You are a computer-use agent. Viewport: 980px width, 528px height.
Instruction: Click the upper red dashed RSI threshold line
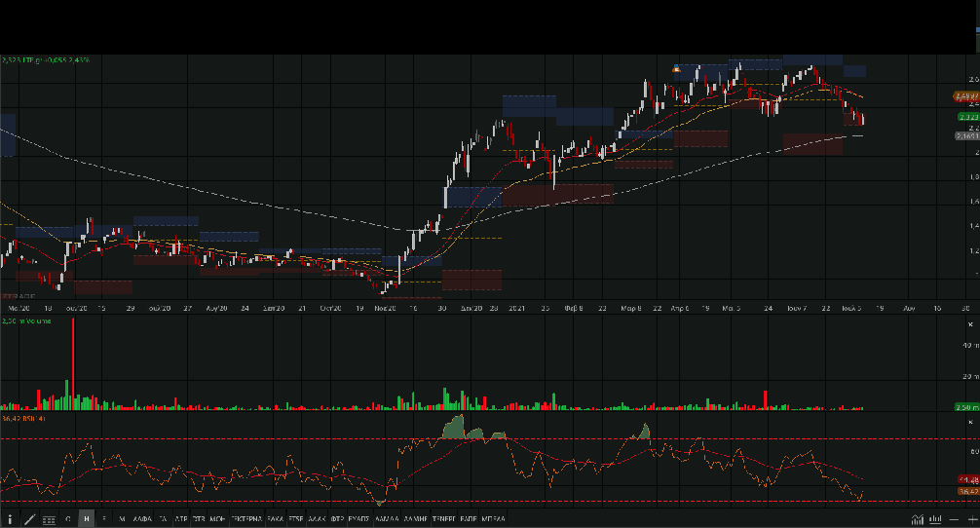[292, 439]
